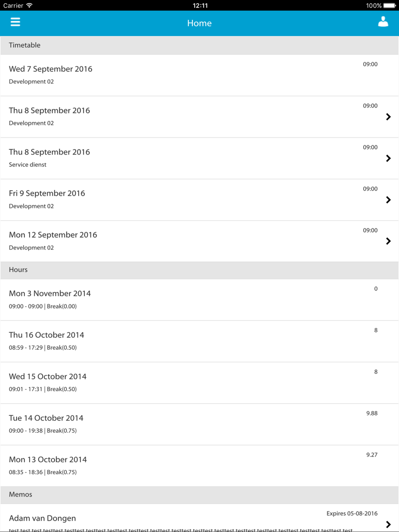Expand Thu 8 September Development 02 chevron
The height and width of the screenshot is (532, 399).
(388, 117)
